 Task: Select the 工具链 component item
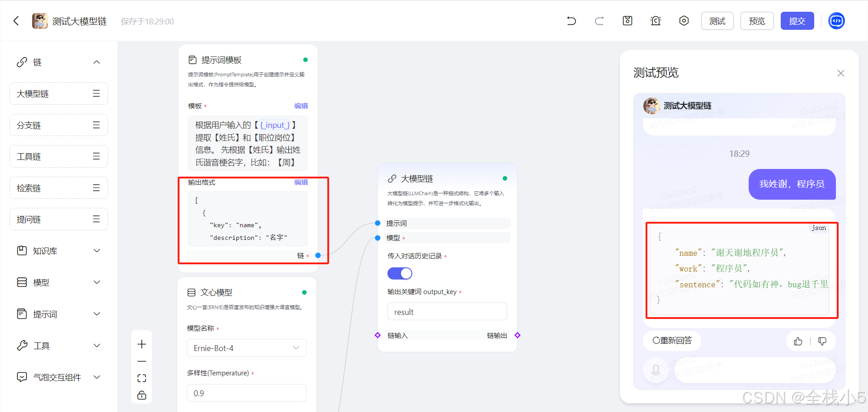tap(59, 156)
